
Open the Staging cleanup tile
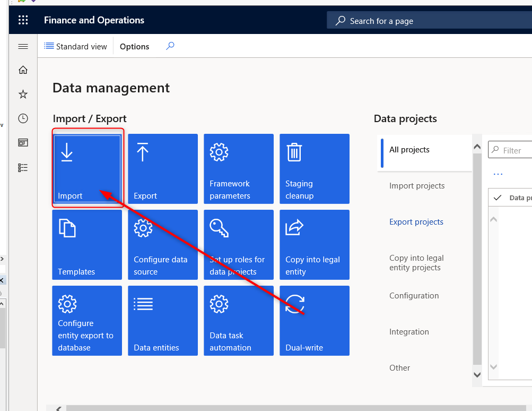315,169
